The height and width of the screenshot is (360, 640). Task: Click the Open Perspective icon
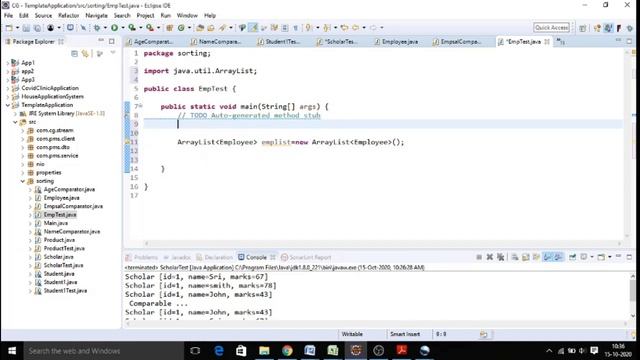[x=582, y=28]
